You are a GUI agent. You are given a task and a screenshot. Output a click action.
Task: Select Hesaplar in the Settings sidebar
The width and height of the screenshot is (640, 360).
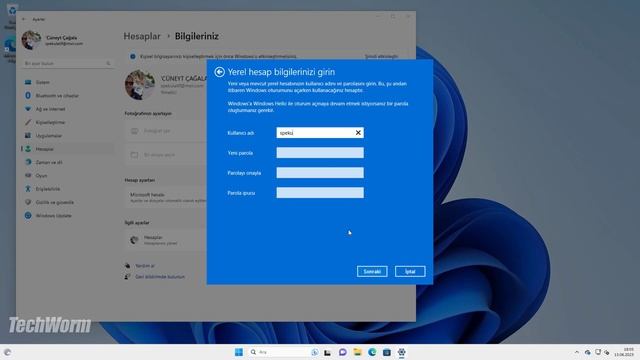[x=67, y=149]
